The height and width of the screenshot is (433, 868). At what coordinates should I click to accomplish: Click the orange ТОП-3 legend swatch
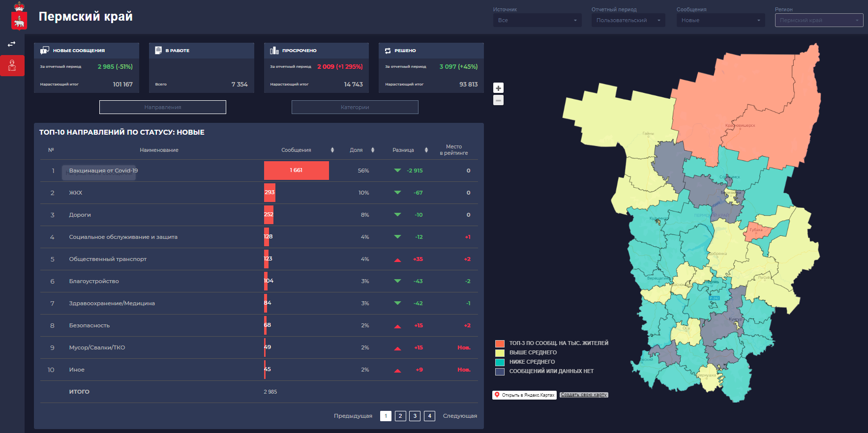(x=500, y=343)
